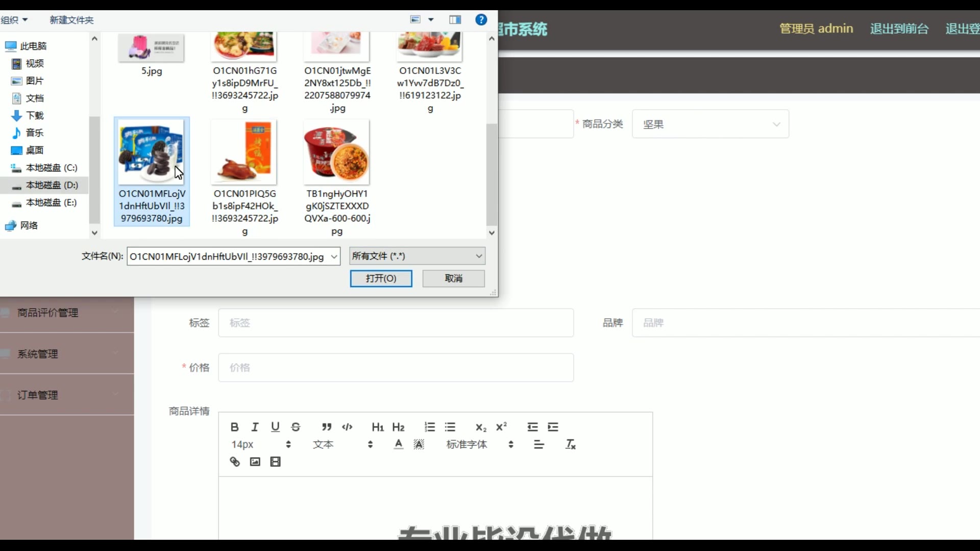Open the 标准字体 font family dropdown
The height and width of the screenshot is (551, 980).
479,444
